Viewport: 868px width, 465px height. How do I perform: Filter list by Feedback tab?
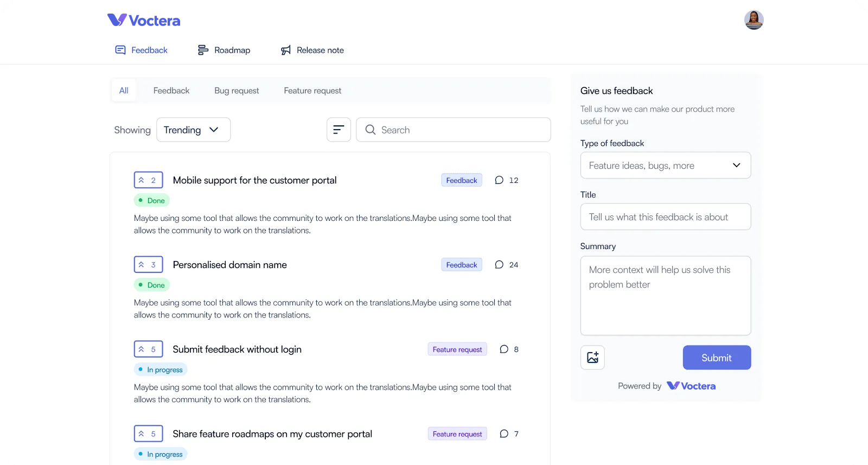(171, 91)
